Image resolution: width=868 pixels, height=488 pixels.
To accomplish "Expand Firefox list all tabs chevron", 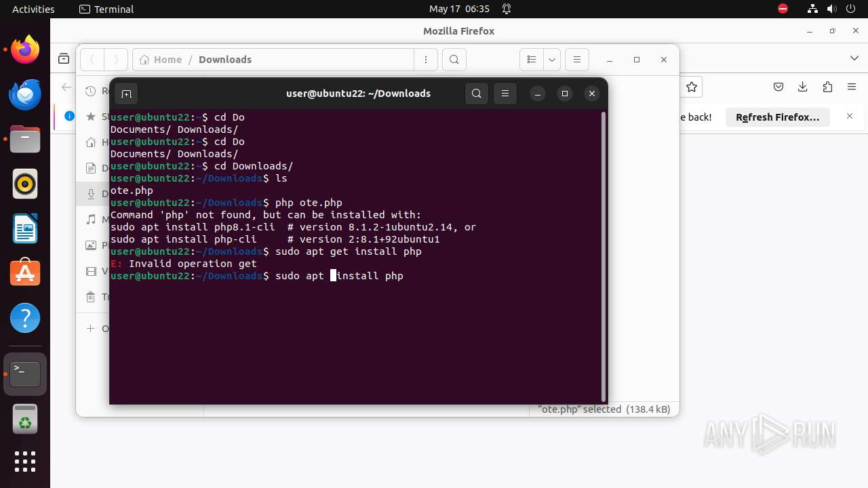I will coord(854,58).
